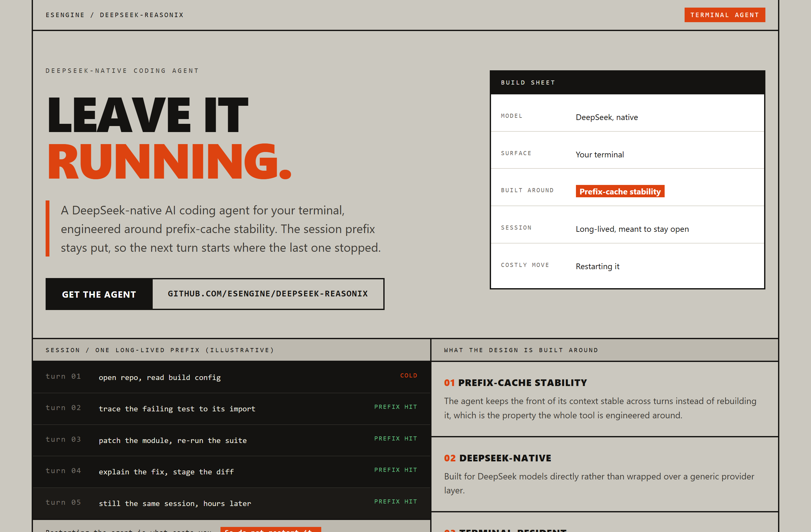The height and width of the screenshot is (532, 811).
Task: Click the ESENGINE / DEEPSEEK-REASONIX header text
Action: [114, 15]
